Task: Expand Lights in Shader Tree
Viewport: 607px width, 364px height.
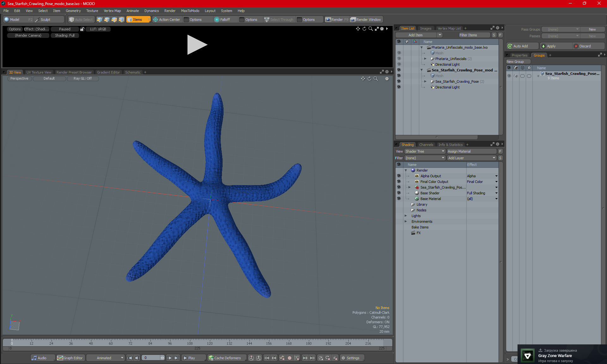Action: (x=406, y=216)
